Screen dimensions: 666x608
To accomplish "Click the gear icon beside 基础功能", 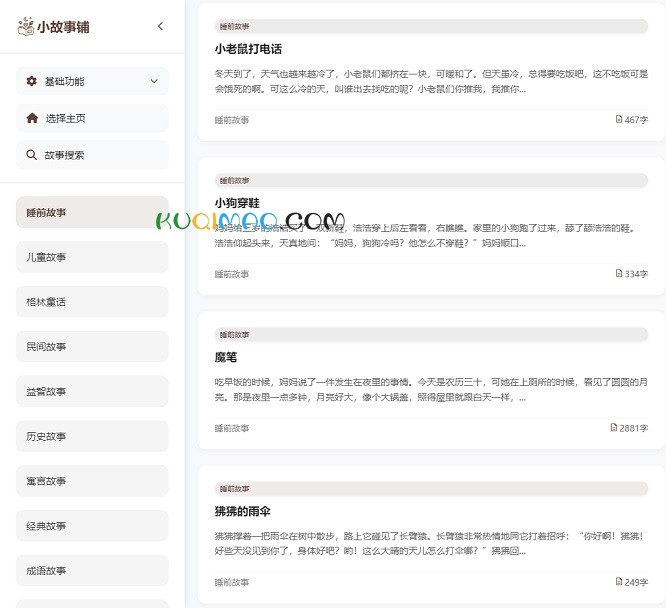I will click(x=31, y=81).
